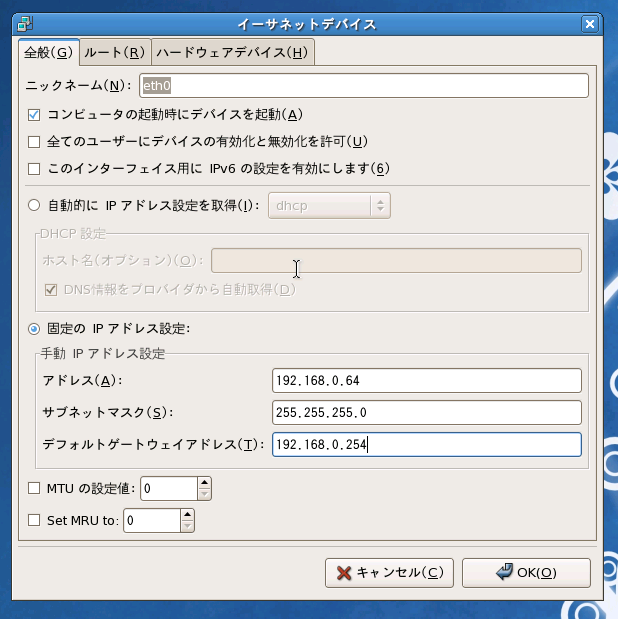
Task: Open the ハードウェアデバイス(H) tab
Action: (x=233, y=52)
